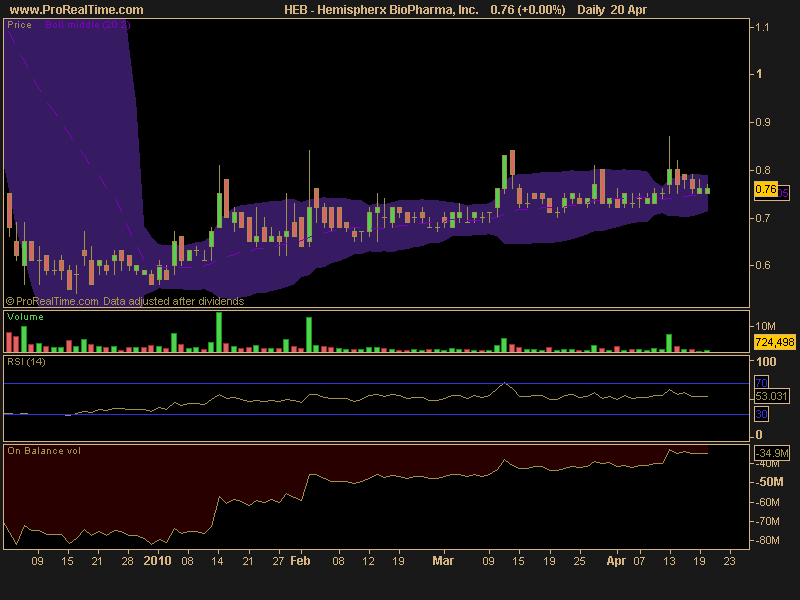Screen dimensions: 800x600
Task: Click the RSI 30 oversold level marker
Action: click(x=761, y=414)
